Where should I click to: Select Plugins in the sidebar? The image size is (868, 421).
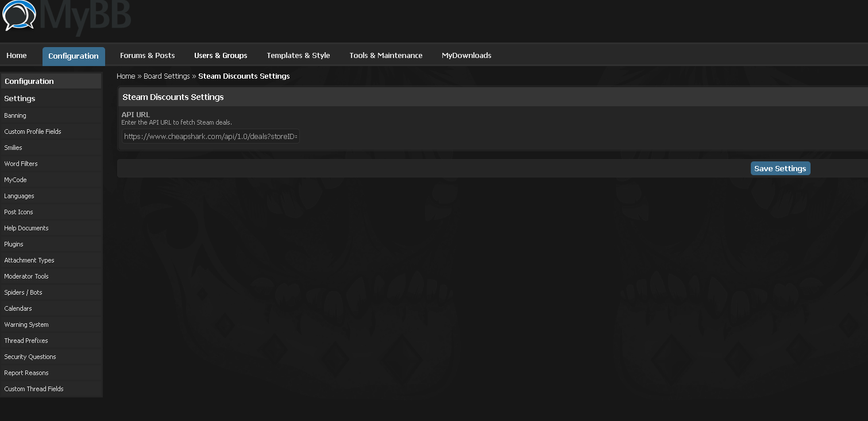14,244
